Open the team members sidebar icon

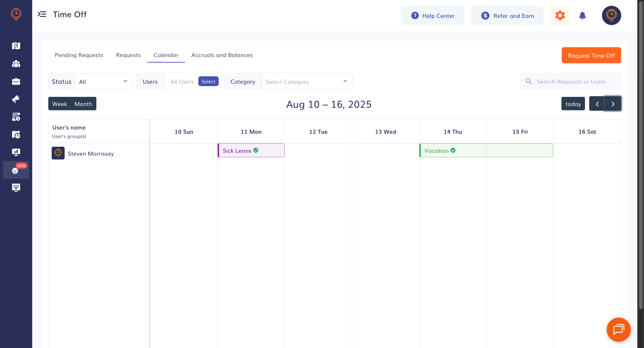16,64
